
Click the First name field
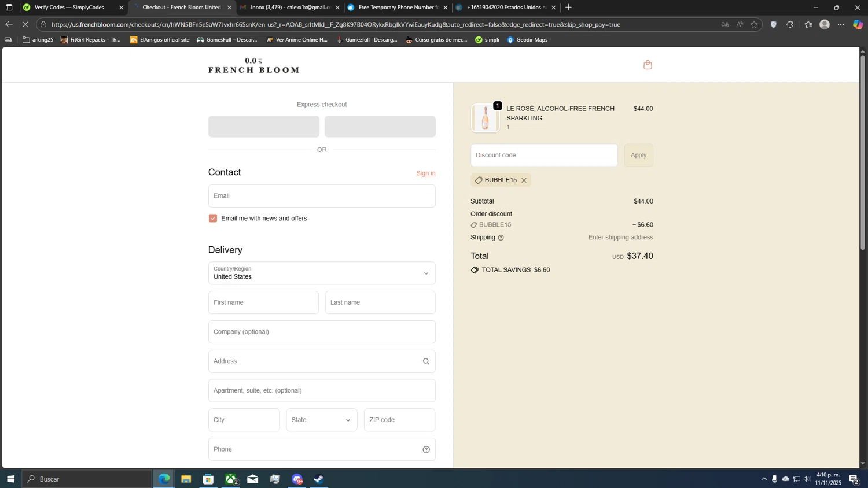pyautogui.click(x=263, y=302)
